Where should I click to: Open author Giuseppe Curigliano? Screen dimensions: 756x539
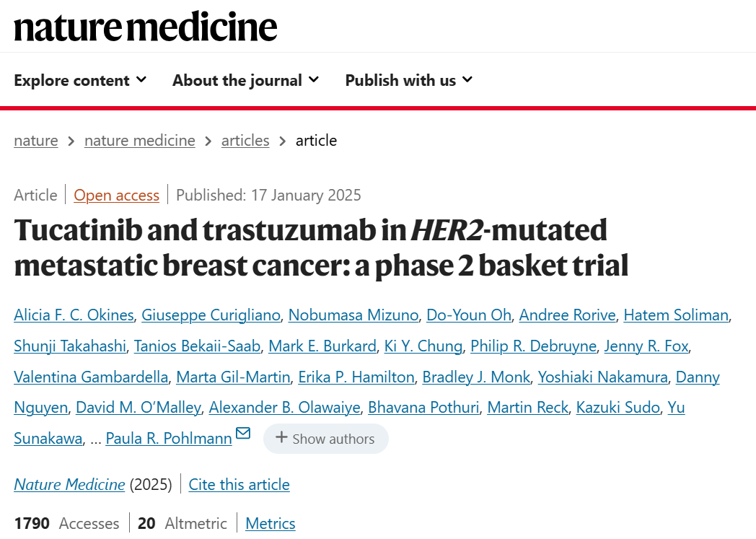pyautogui.click(x=211, y=315)
